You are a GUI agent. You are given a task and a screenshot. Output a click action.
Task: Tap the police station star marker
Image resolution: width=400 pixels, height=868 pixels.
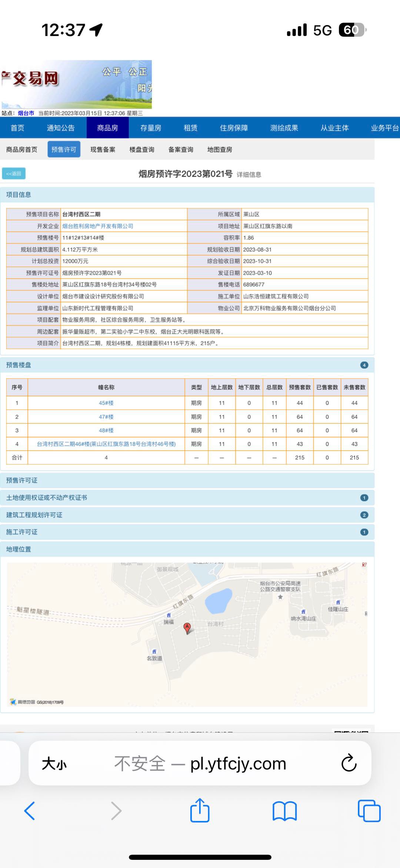[280, 597]
